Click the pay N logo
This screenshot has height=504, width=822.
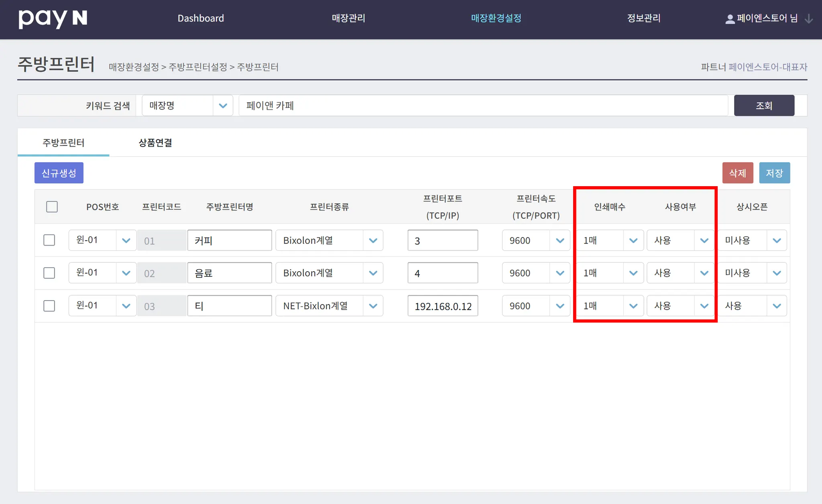point(53,18)
